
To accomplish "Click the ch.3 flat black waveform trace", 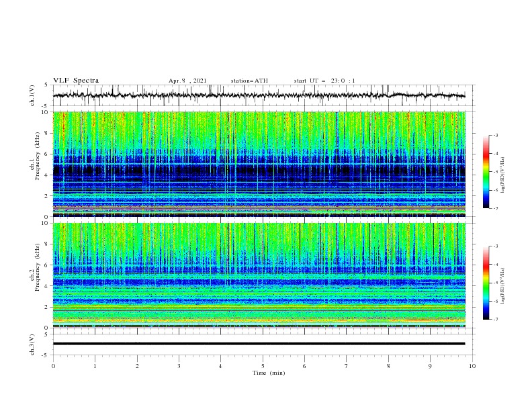I will click(x=259, y=344).
